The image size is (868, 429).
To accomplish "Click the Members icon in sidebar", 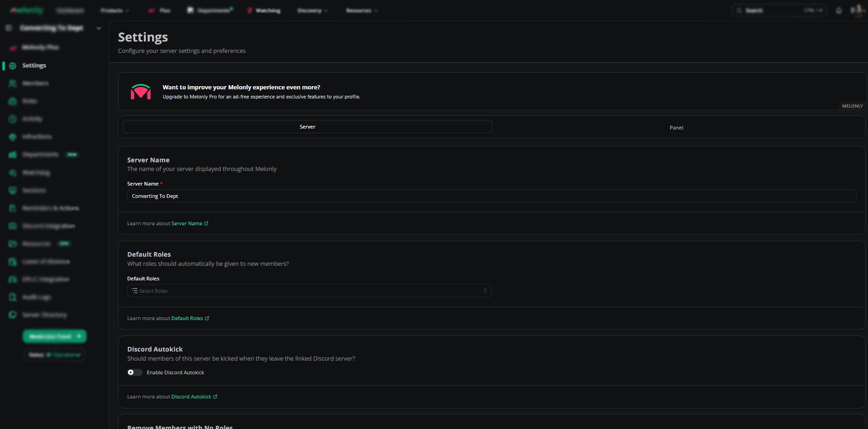I will point(13,83).
